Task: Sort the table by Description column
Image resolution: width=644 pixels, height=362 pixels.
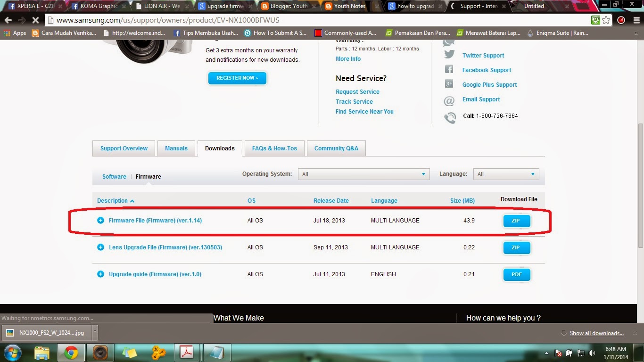Action: click(x=116, y=201)
